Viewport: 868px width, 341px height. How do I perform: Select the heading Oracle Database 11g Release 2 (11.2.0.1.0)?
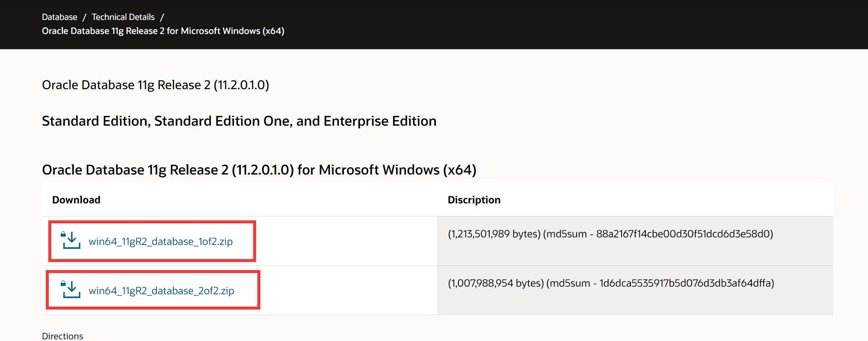[156, 85]
